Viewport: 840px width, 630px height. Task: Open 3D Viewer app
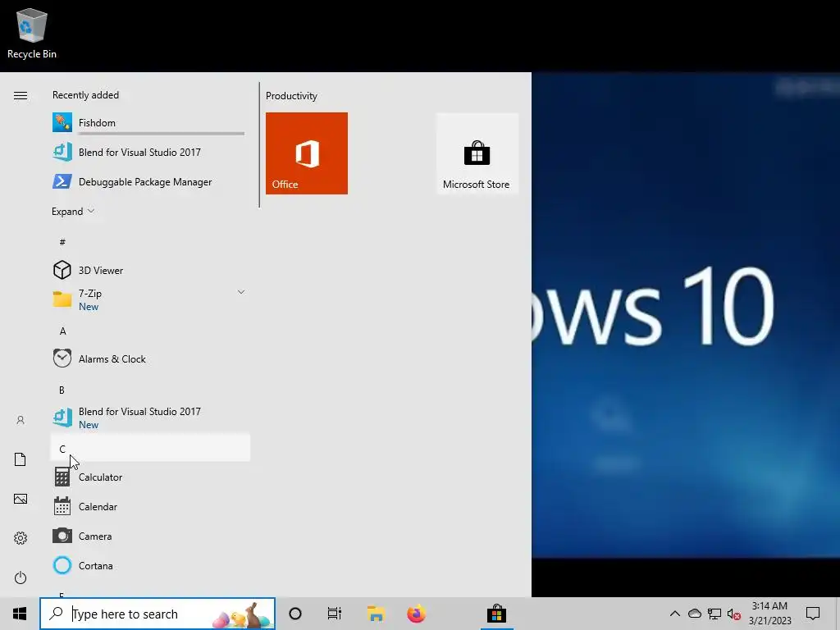point(150,270)
